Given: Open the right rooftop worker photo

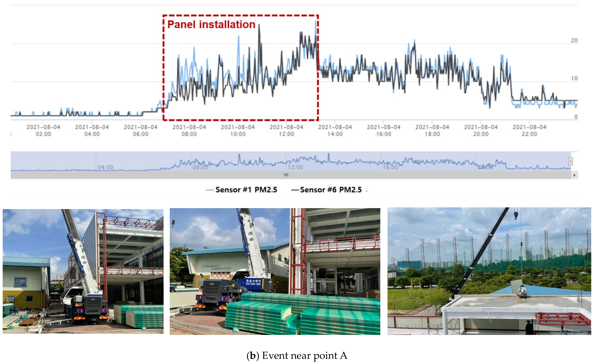Looking at the screenshot, I should click(489, 271).
